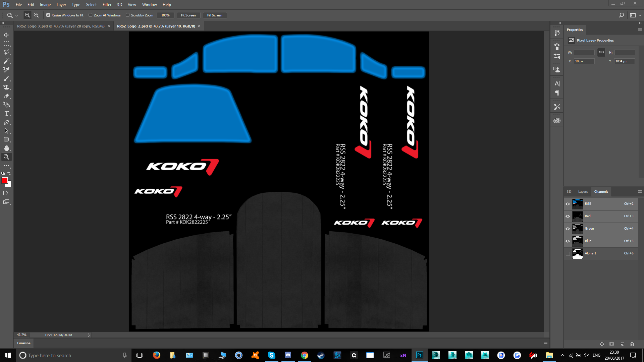
Task: Select the Path Selection tool
Action: coord(6,131)
